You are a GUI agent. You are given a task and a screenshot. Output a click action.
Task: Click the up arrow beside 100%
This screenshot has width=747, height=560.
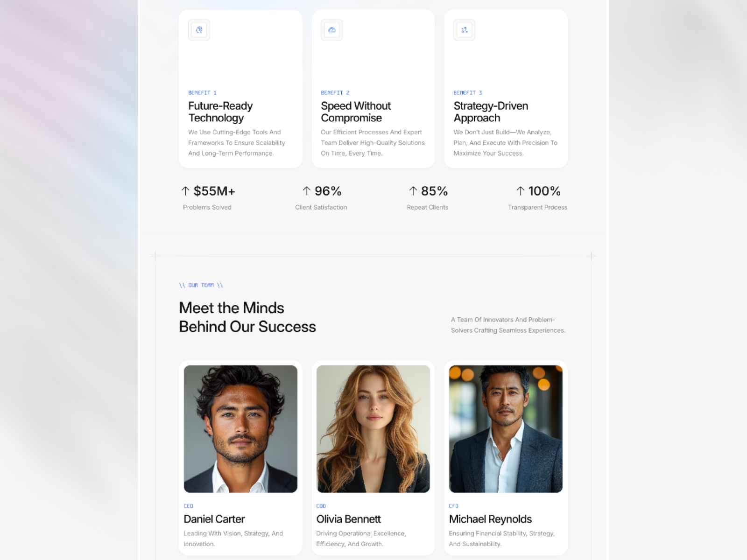pos(520,191)
